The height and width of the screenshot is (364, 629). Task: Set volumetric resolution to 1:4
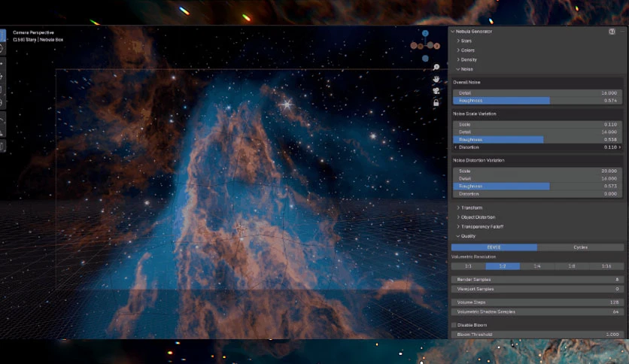point(537,266)
